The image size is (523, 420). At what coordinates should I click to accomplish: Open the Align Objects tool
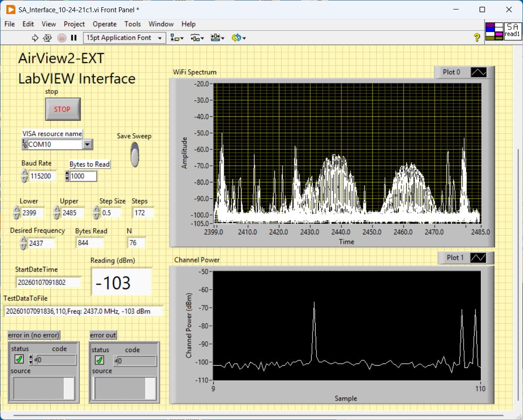177,38
